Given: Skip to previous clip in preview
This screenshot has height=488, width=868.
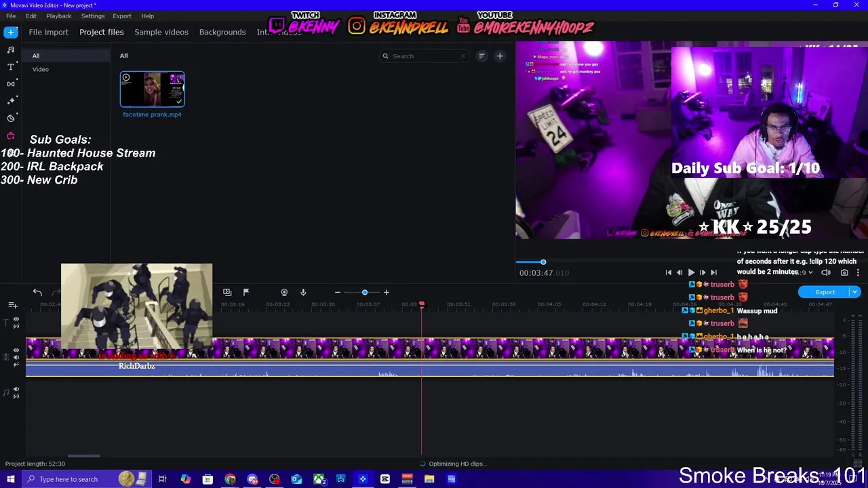Looking at the screenshot, I should 669,272.
